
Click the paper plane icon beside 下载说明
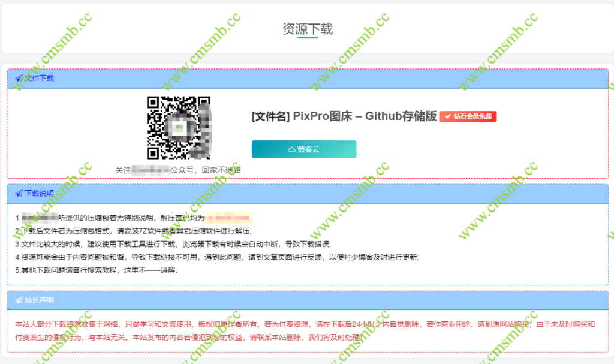click(x=19, y=193)
